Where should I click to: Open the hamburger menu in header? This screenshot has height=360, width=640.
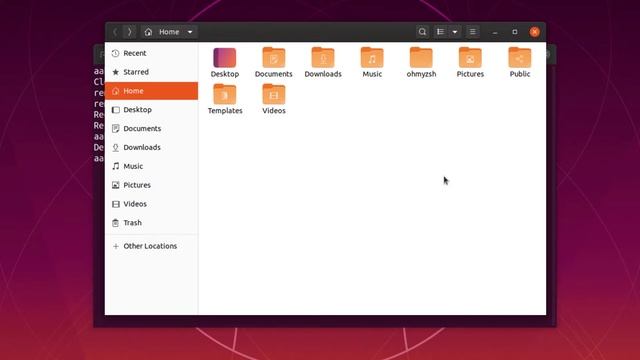(472, 32)
